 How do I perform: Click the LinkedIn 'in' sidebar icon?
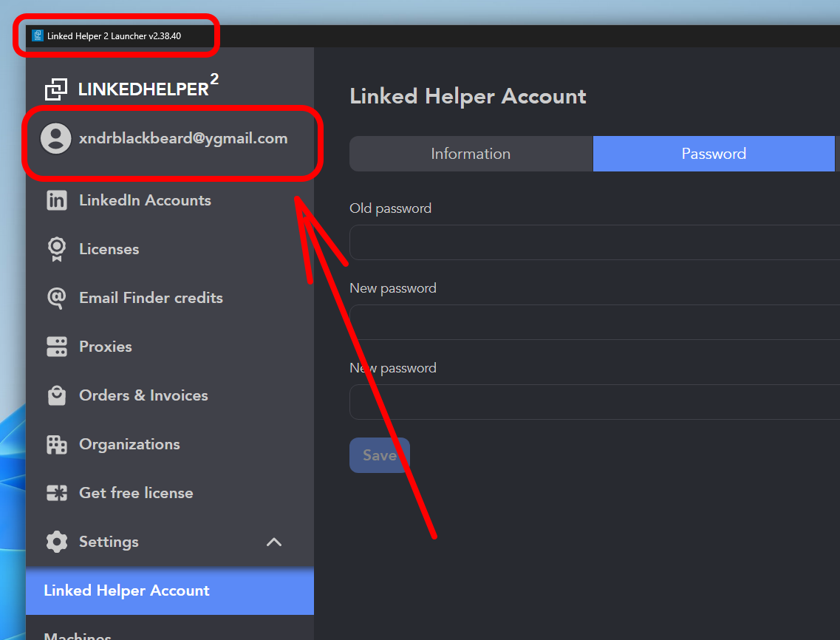coord(57,200)
